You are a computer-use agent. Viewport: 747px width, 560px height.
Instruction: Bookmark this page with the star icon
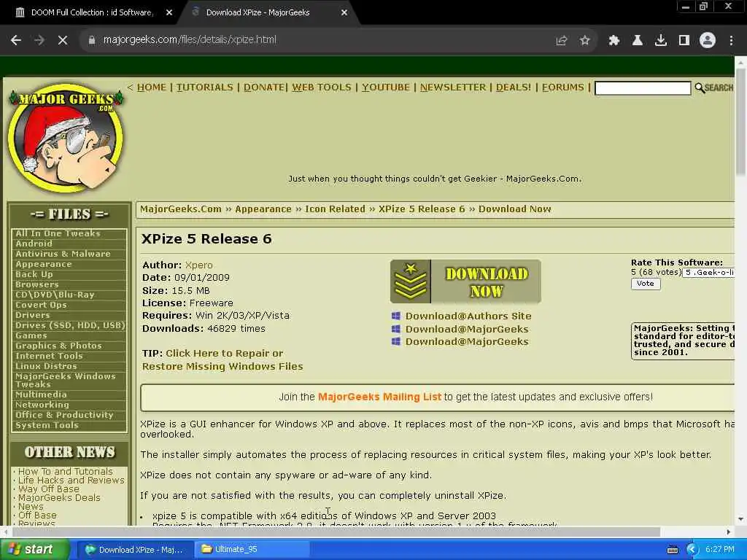click(x=585, y=41)
